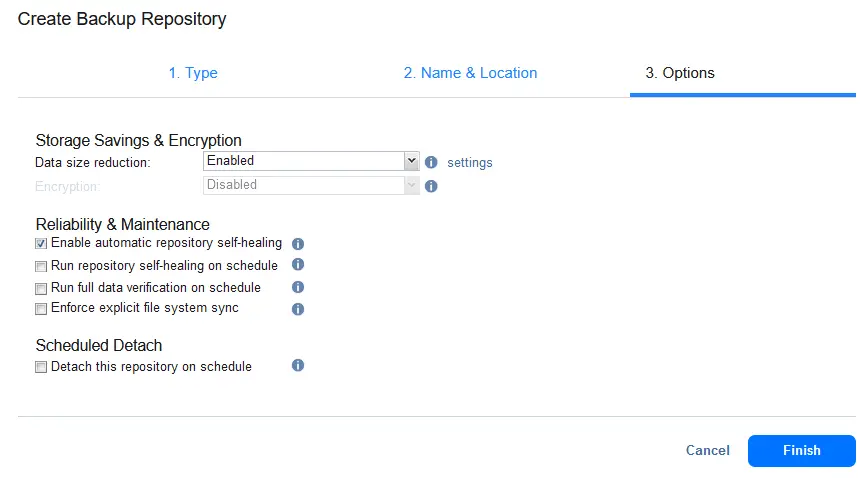The height and width of the screenshot is (478, 861).
Task: Click info icon for explicit file system sync
Action: tap(298, 309)
